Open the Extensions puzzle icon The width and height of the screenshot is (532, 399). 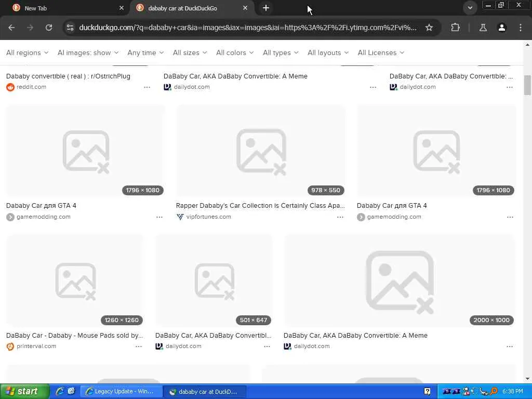[x=455, y=28]
